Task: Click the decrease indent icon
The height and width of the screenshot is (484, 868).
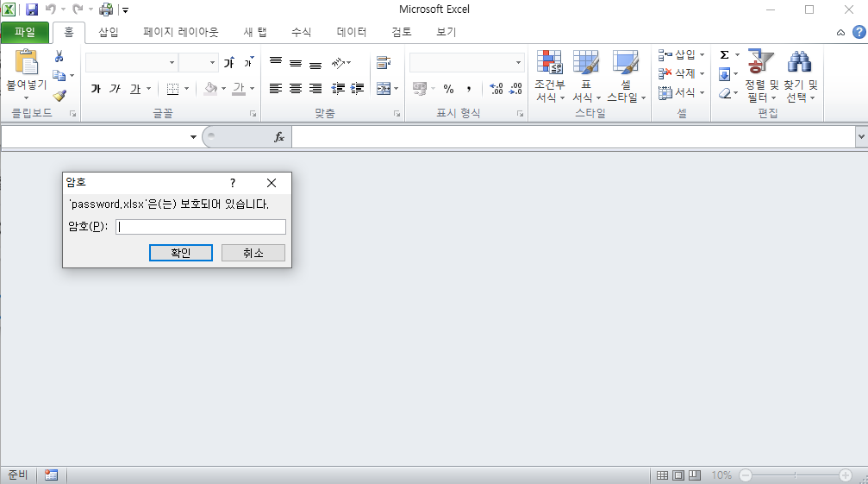Action: click(x=338, y=89)
